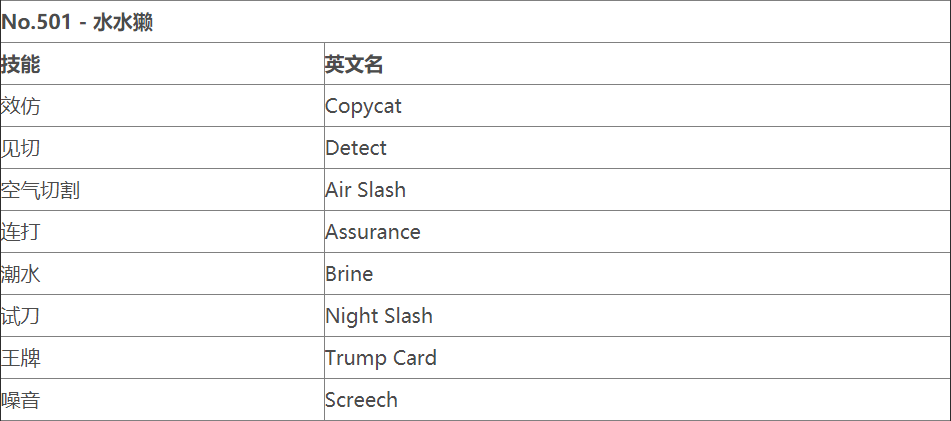The image size is (951, 421).
Task: Click the Copycat English name
Action: 363,106
